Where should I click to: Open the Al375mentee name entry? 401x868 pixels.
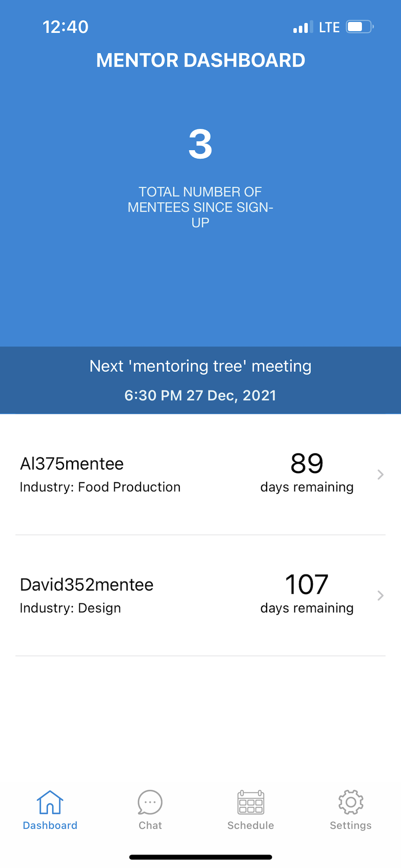72,464
